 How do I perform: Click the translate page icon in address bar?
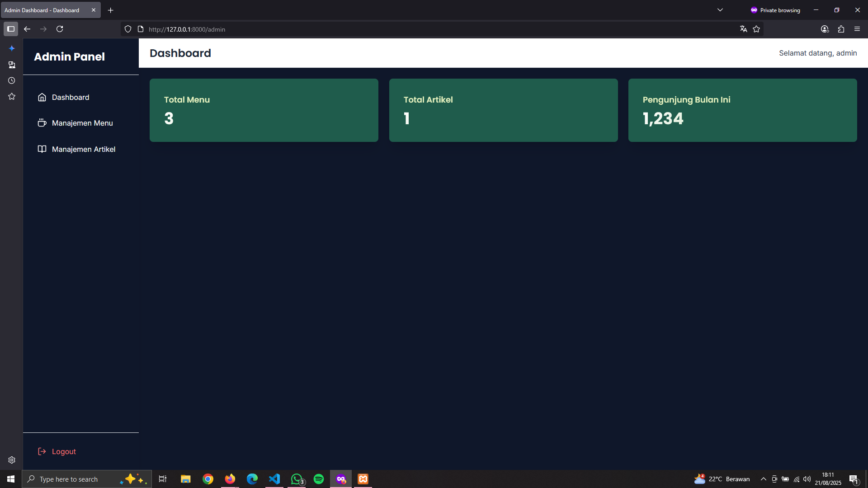click(x=743, y=29)
